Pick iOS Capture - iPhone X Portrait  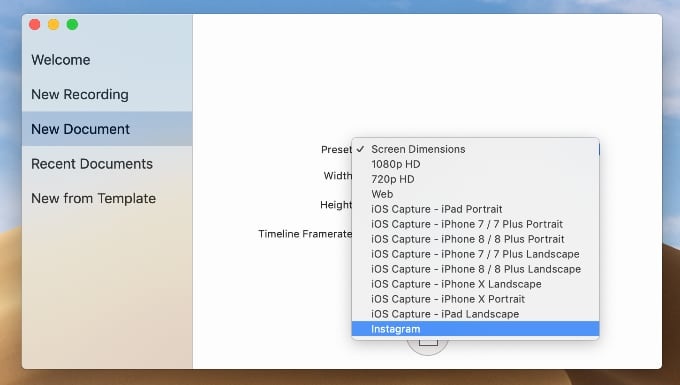pos(475,299)
